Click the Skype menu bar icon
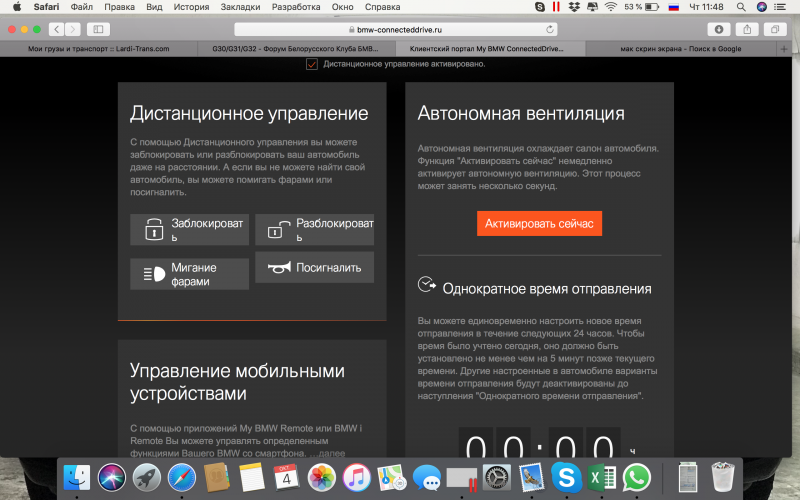This screenshot has width=800, height=500. point(540,7)
